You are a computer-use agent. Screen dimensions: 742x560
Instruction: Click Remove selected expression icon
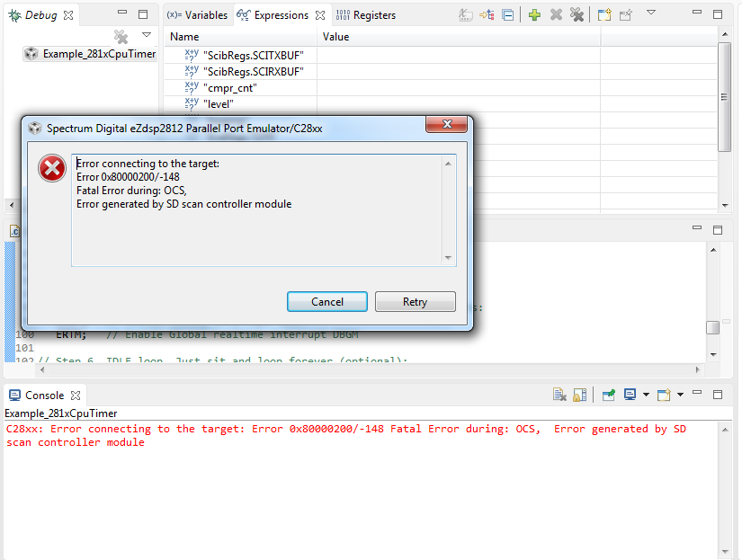(x=557, y=15)
